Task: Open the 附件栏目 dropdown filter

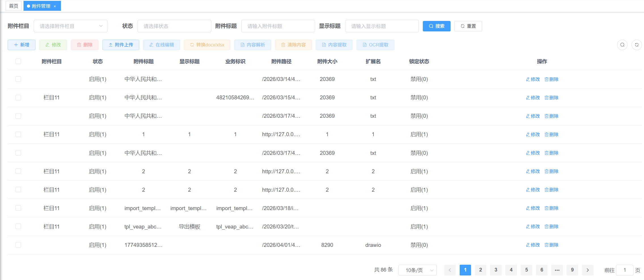Action: [x=71, y=26]
